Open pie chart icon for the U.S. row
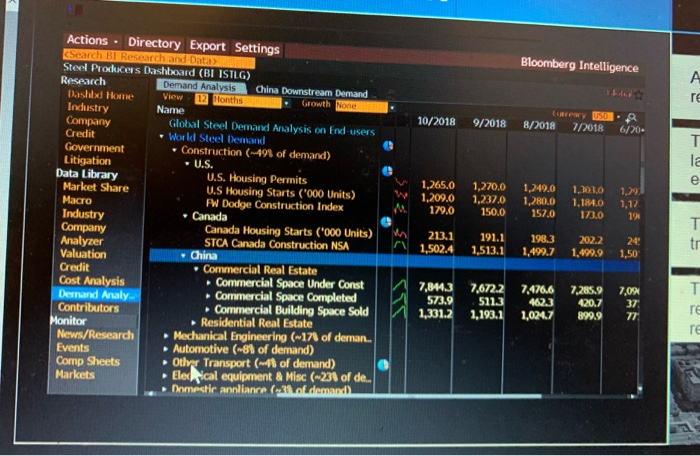The width and height of the screenshot is (700, 456). (387, 171)
